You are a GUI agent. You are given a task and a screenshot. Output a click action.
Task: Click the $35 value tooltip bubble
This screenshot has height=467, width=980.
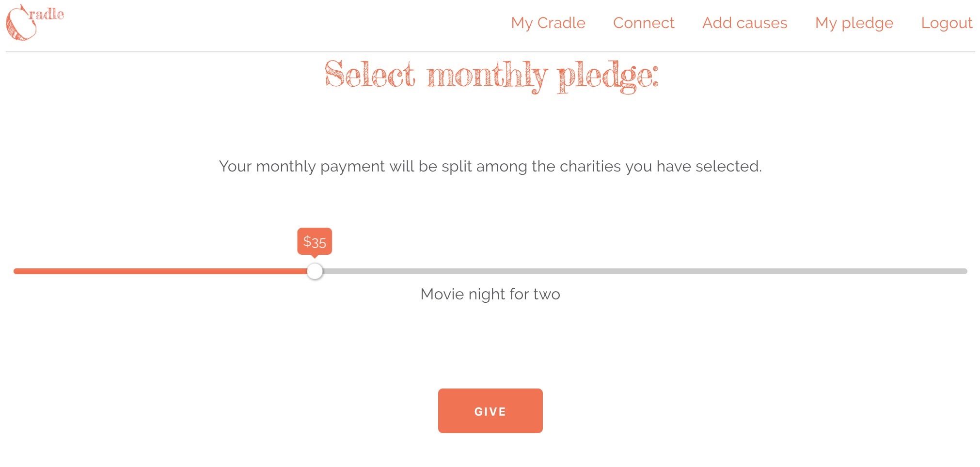315,241
